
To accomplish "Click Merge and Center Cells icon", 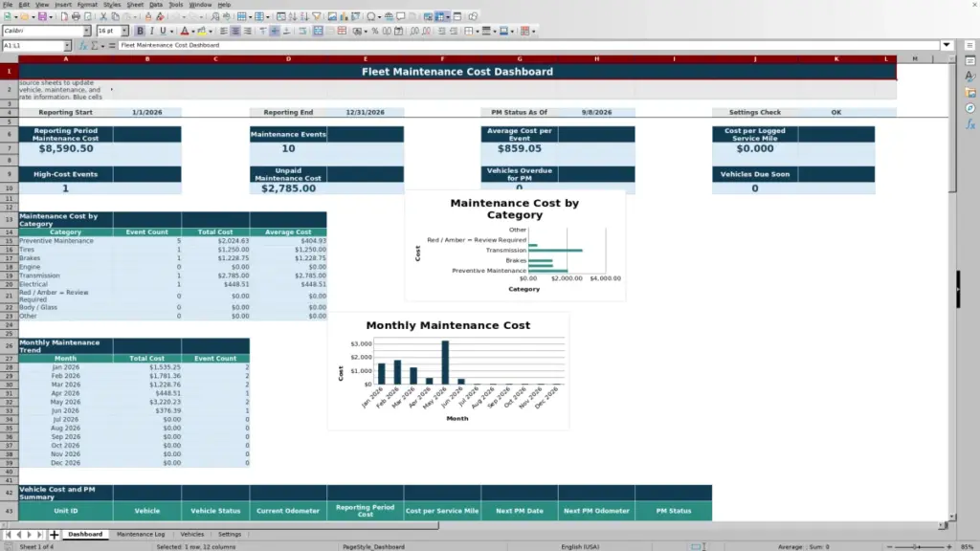I will (x=318, y=31).
